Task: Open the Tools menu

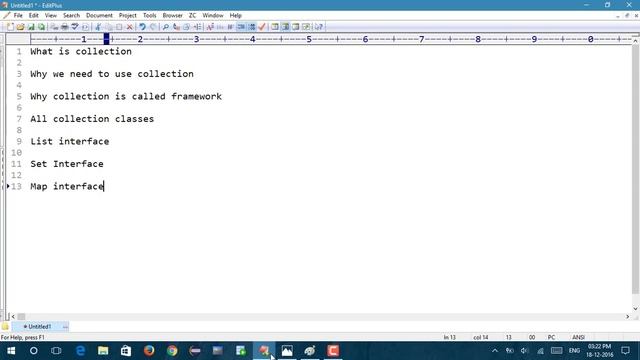Action: [149, 16]
